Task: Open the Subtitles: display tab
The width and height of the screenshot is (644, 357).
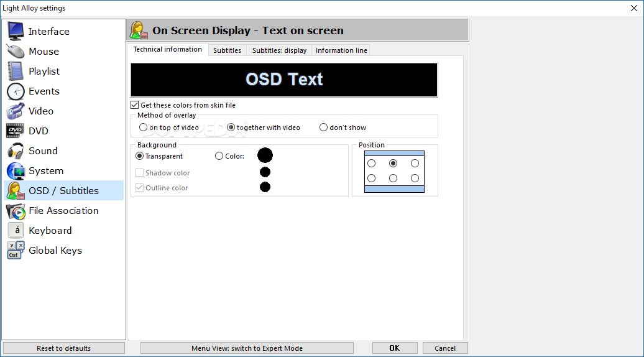Action: pos(279,50)
